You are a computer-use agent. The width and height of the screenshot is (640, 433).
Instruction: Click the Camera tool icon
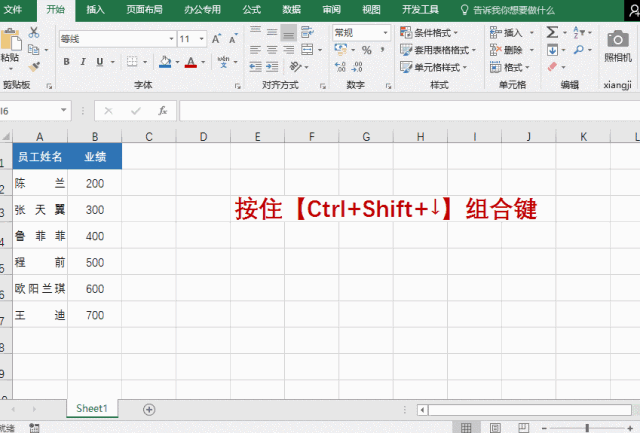pyautogui.click(x=618, y=39)
